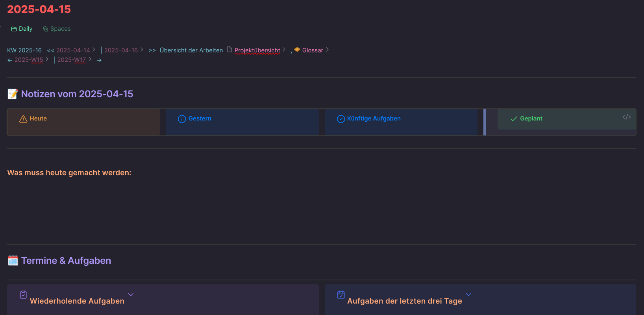The height and width of the screenshot is (315, 644).
Task: Open the next day note 2025-04-16
Action: [121, 50]
